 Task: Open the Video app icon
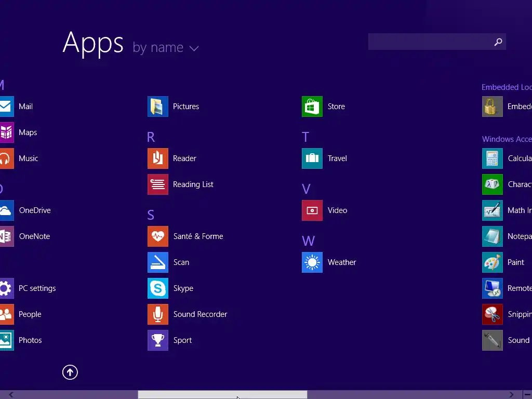312,210
